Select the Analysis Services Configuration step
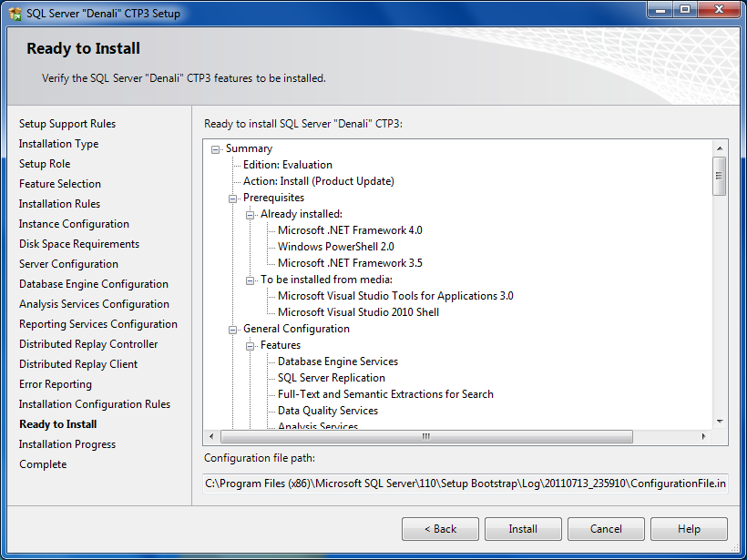Screen dimensions: 747x560 pos(95,304)
